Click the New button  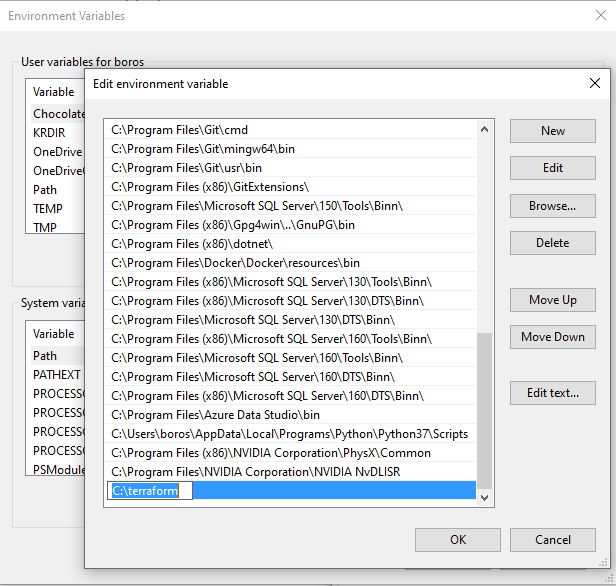552,131
